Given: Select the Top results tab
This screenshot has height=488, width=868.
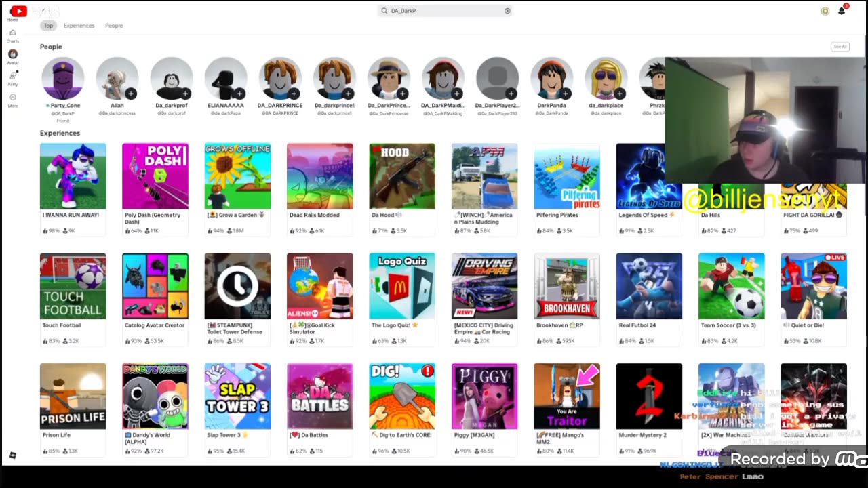Looking at the screenshot, I should [48, 26].
